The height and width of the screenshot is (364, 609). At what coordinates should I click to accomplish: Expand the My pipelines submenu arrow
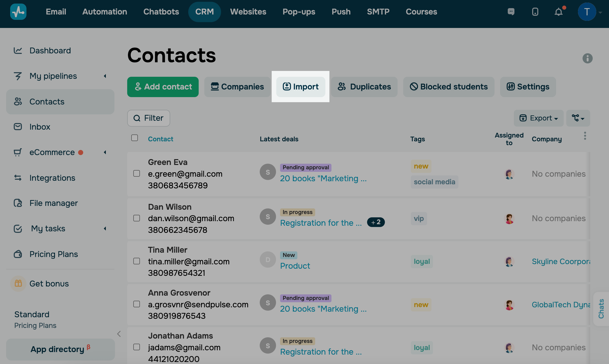tap(105, 76)
